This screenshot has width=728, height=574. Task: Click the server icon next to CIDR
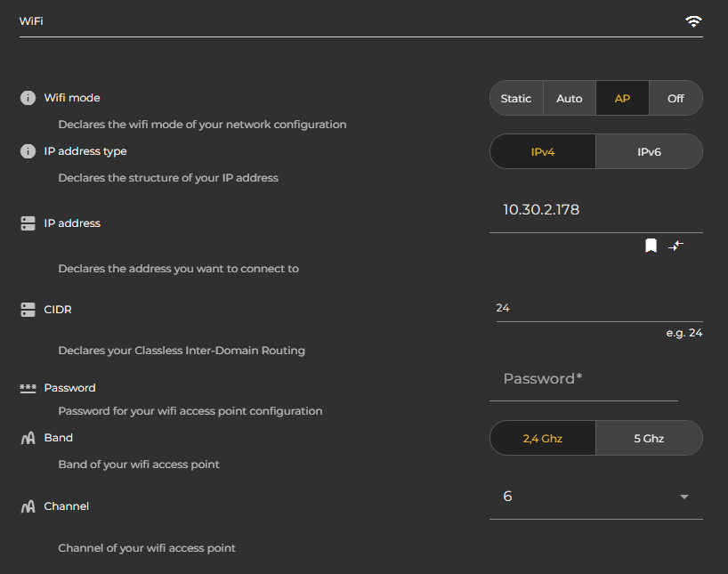point(27,309)
